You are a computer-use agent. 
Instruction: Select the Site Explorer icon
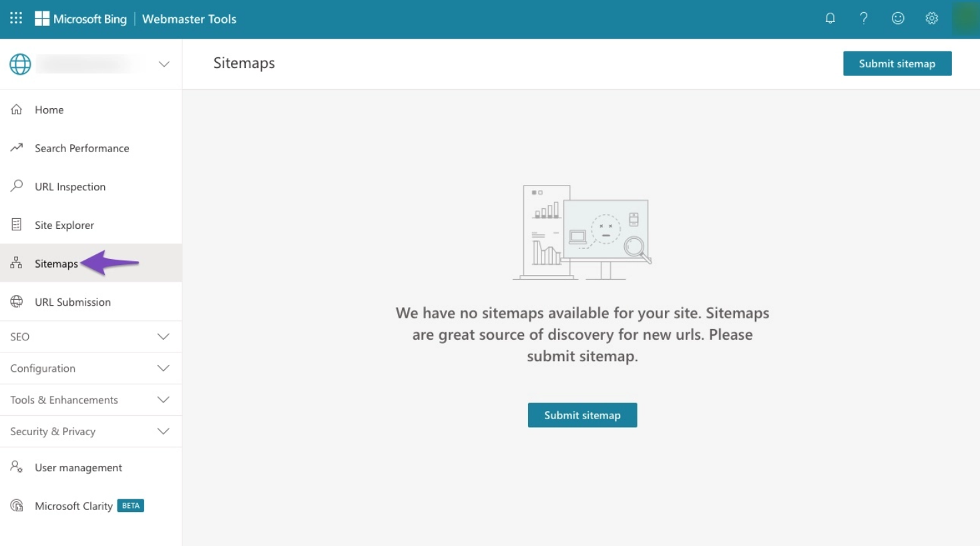click(16, 224)
